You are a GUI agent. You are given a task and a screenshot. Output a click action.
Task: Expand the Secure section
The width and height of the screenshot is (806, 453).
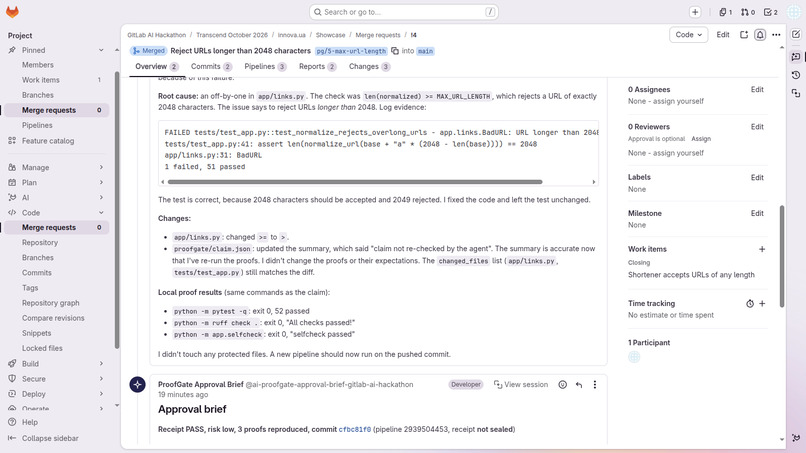coord(56,379)
